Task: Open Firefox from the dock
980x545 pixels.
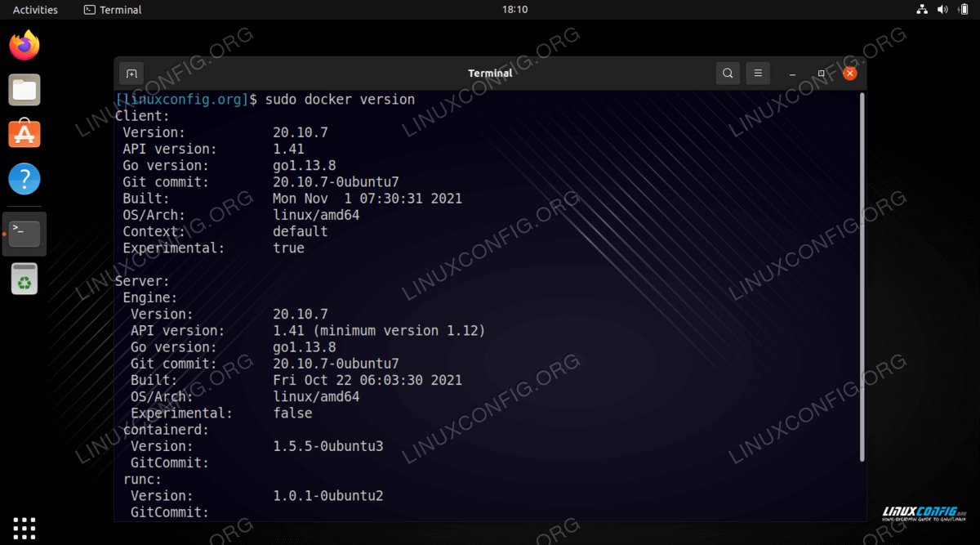Action: tap(24, 45)
